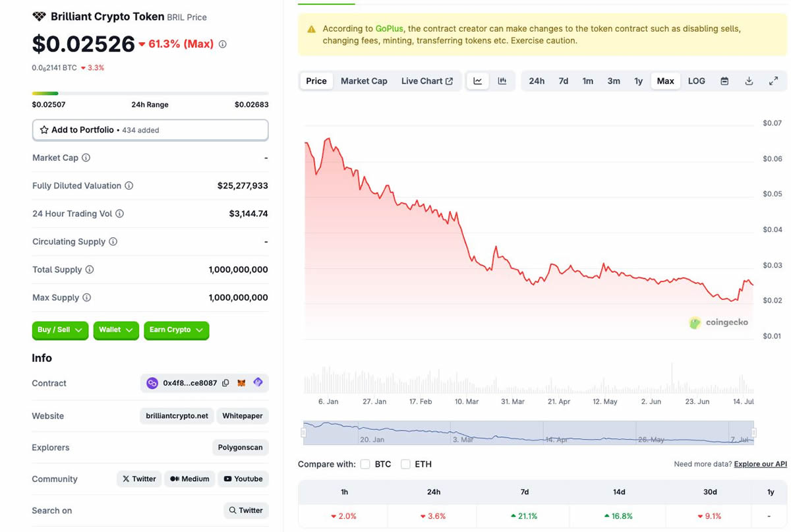Open Polygonscan explorer link
791x532 pixels.
point(240,448)
